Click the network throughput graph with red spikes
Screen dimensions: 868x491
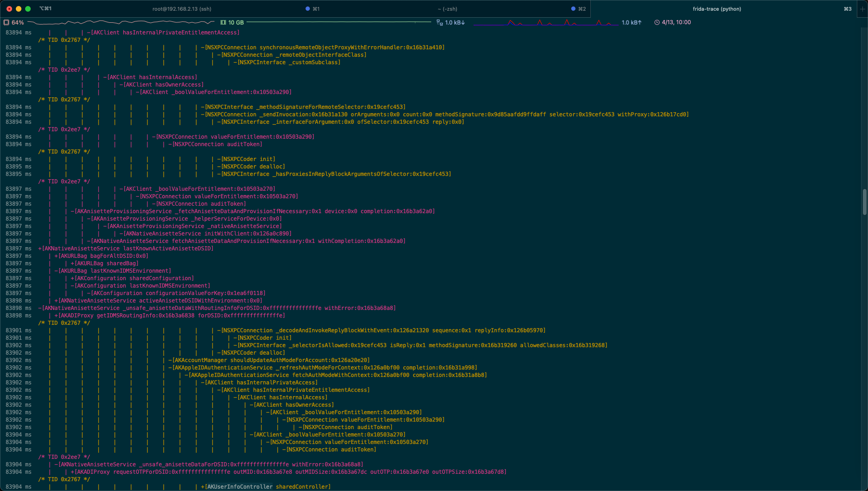pos(545,22)
